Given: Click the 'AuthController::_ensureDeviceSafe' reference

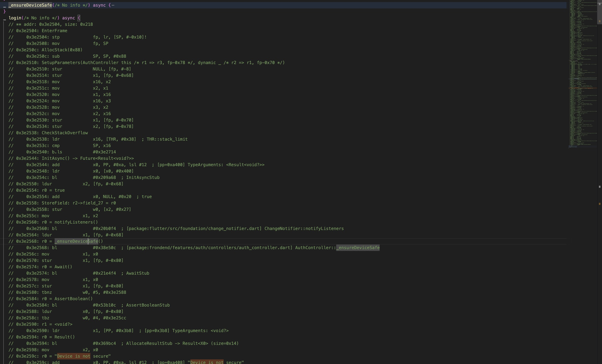Looking at the screenshot, I should tap(337, 248).
